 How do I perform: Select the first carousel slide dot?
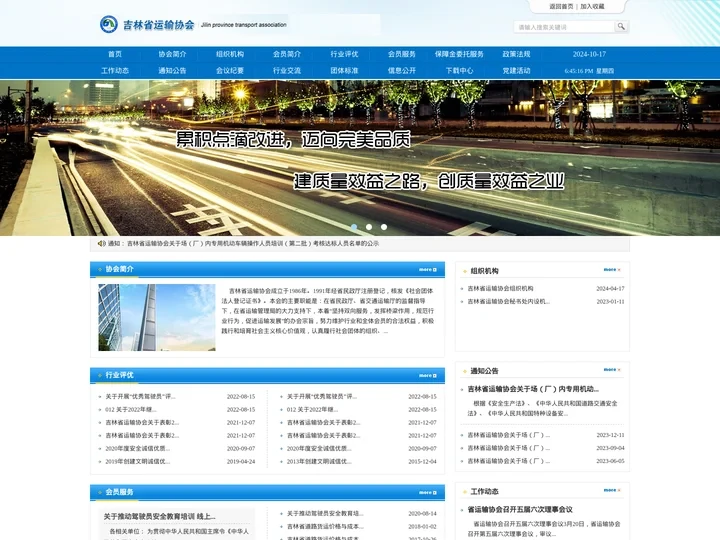click(x=354, y=227)
